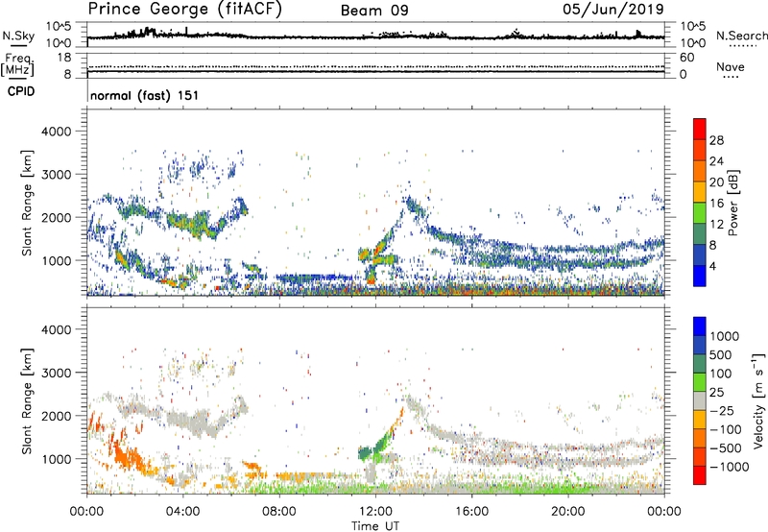
Task: Click the 'Slant Range [km]' label of velocity panel
Action: point(27,400)
